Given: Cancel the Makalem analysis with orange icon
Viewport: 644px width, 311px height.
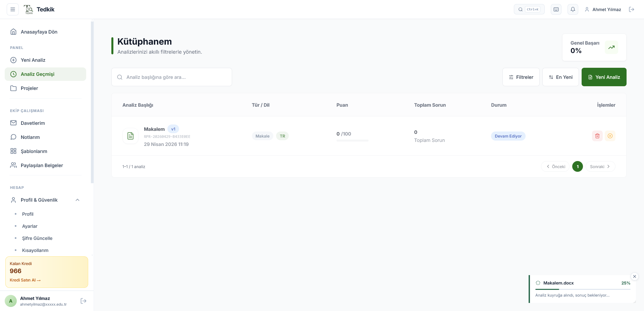Looking at the screenshot, I should [x=610, y=136].
